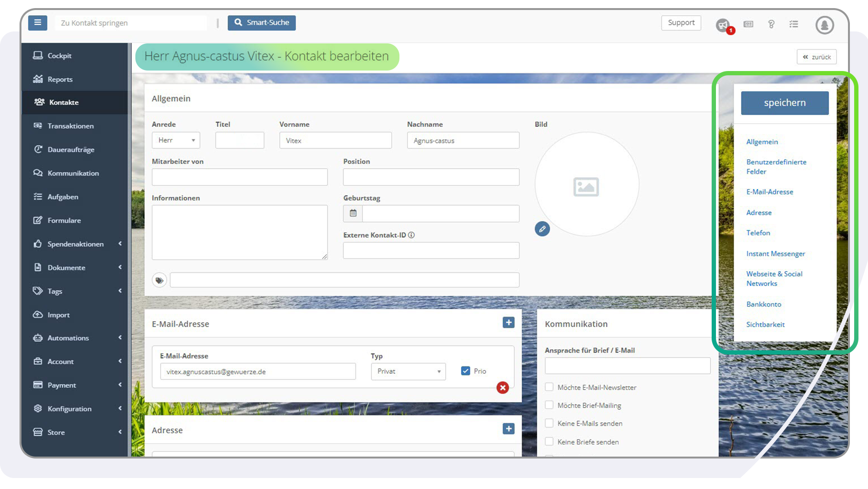The height and width of the screenshot is (489, 868).
Task: Jump to the Bankkonto section link
Action: tap(763, 304)
